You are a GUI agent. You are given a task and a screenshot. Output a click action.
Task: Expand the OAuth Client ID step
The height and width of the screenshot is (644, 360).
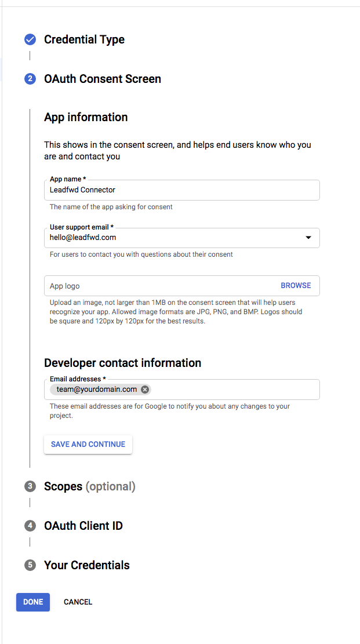pos(83,526)
